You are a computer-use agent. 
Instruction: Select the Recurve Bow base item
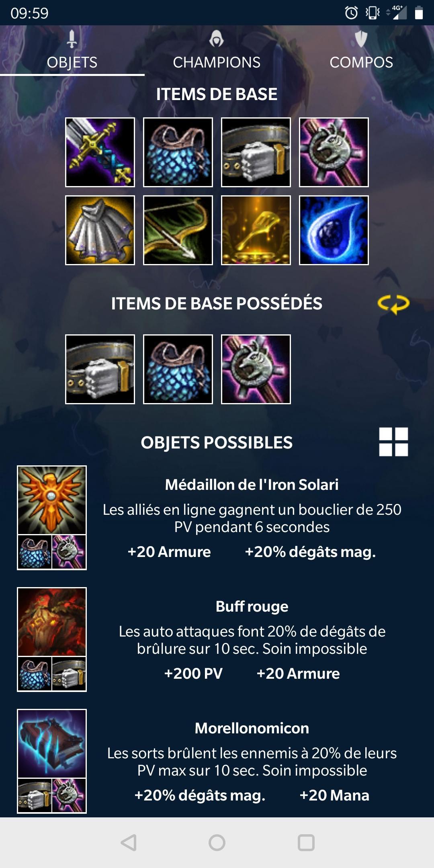pos(178,230)
